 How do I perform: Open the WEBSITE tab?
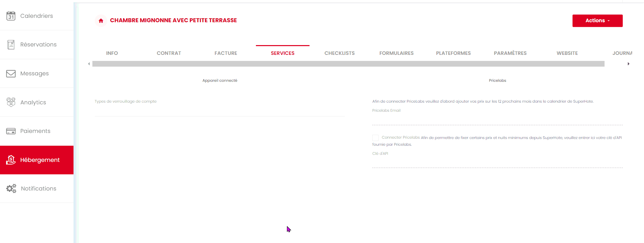pyautogui.click(x=567, y=53)
